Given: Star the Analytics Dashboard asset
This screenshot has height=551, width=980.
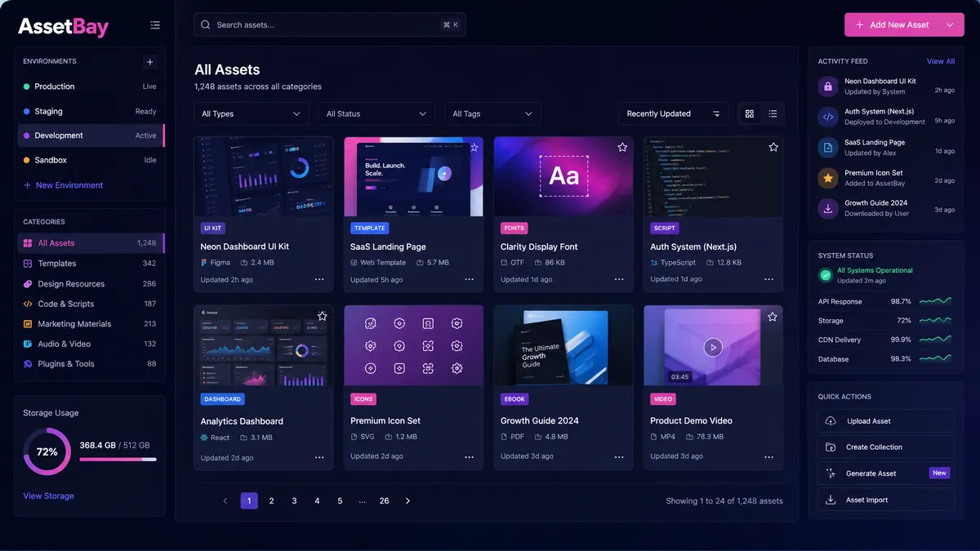Looking at the screenshot, I should pos(323,316).
